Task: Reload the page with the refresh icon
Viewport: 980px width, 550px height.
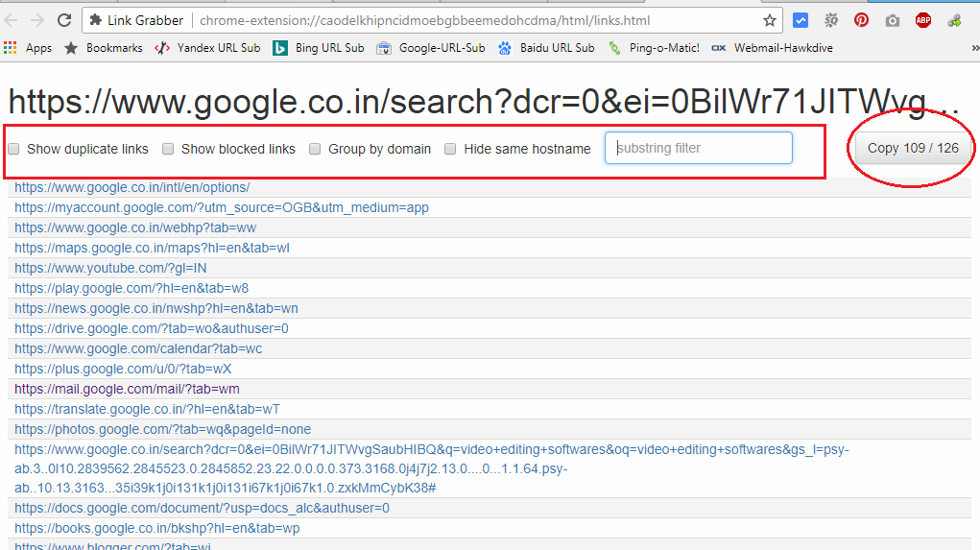Action: coord(64,20)
